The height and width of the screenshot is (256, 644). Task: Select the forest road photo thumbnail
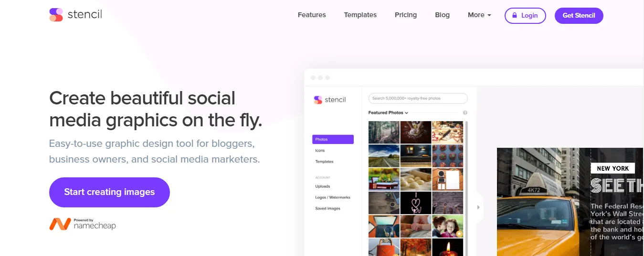(384, 132)
